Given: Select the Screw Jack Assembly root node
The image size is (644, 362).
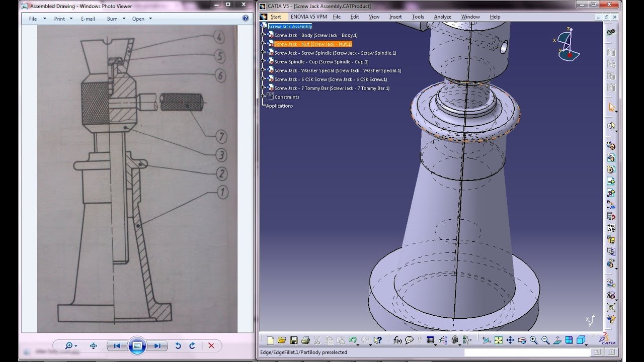Looking at the screenshot, I should tap(290, 26).
